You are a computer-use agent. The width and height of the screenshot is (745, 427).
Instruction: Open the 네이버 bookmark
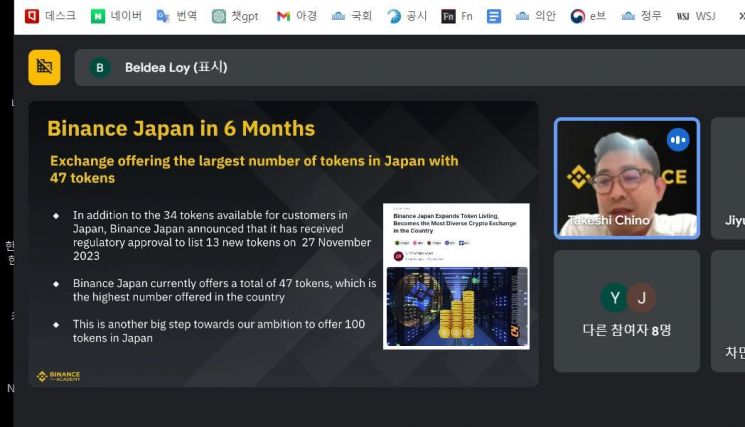[116, 16]
